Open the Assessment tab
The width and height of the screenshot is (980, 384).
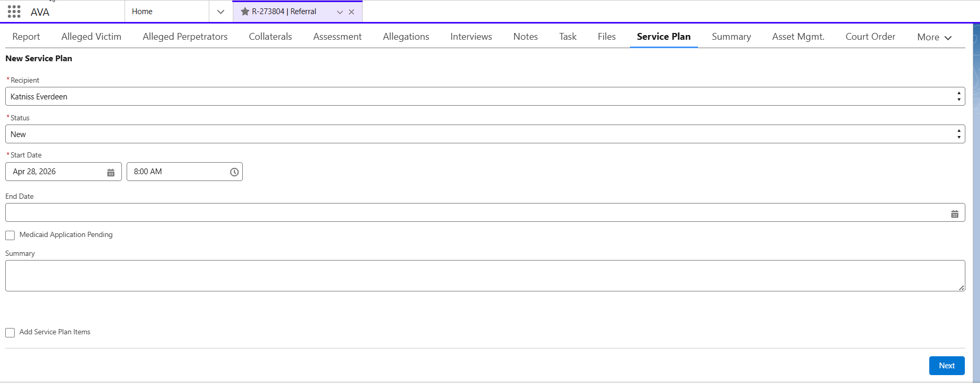point(337,37)
